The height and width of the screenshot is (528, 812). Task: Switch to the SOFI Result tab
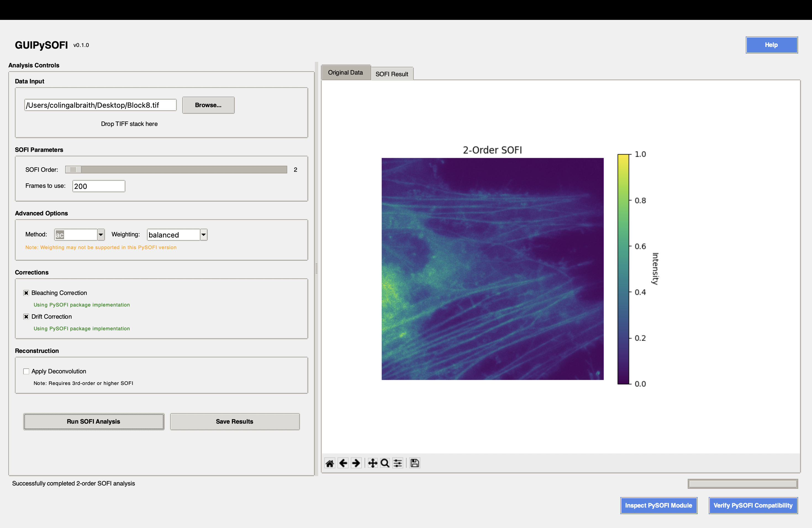[x=392, y=74]
